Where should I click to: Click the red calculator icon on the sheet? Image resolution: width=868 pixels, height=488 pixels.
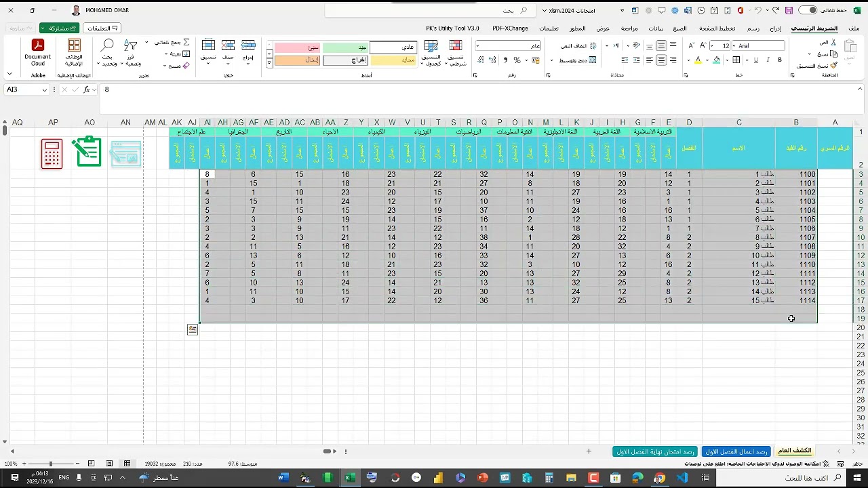click(52, 153)
